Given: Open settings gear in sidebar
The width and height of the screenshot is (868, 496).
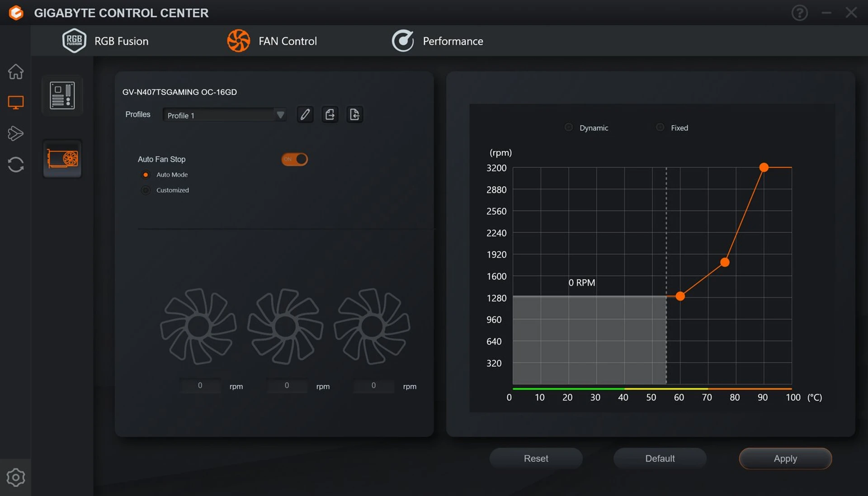Looking at the screenshot, I should click(x=16, y=477).
